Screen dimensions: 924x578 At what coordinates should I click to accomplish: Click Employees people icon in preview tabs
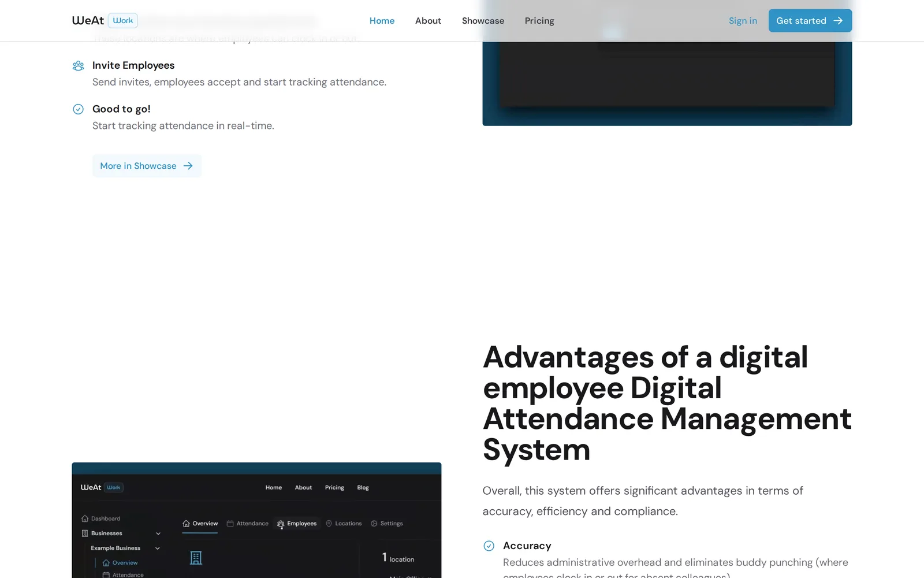coord(281,524)
